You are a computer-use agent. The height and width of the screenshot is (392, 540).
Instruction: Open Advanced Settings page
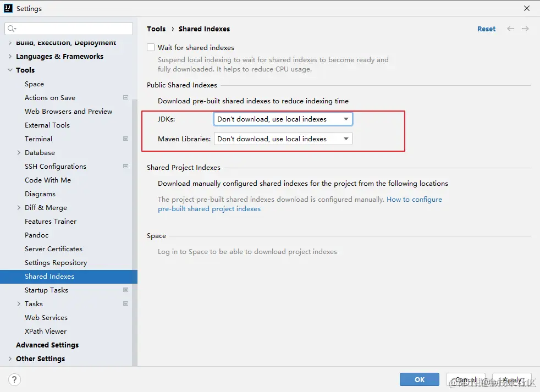point(47,345)
